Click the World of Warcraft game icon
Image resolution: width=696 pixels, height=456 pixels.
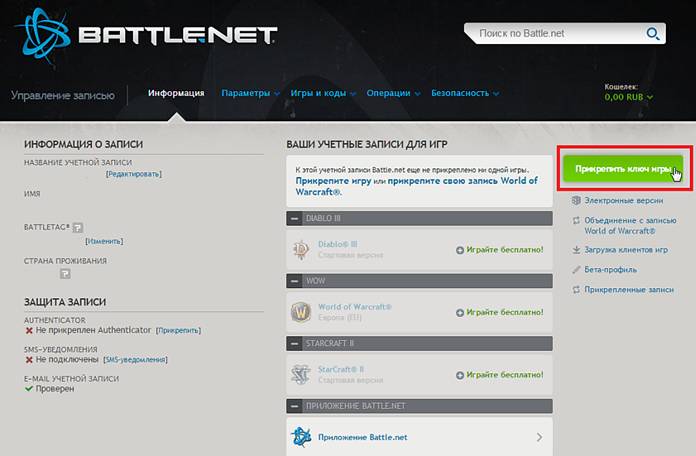point(301,312)
